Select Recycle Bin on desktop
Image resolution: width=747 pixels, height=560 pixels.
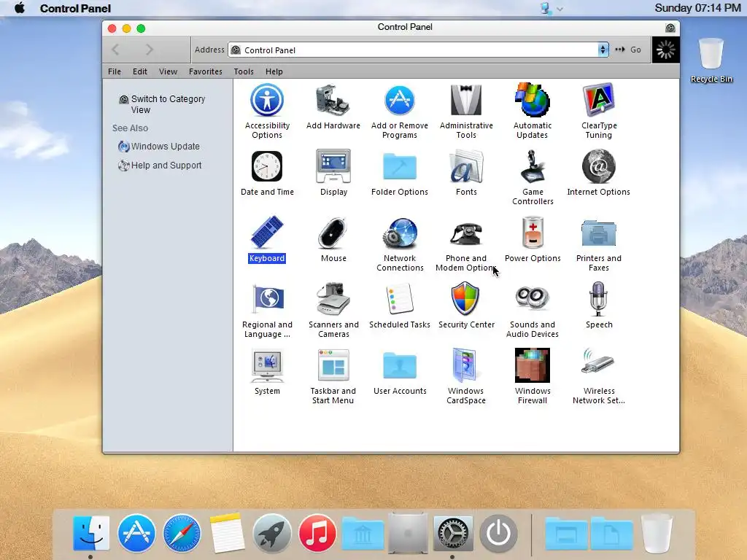click(x=711, y=61)
